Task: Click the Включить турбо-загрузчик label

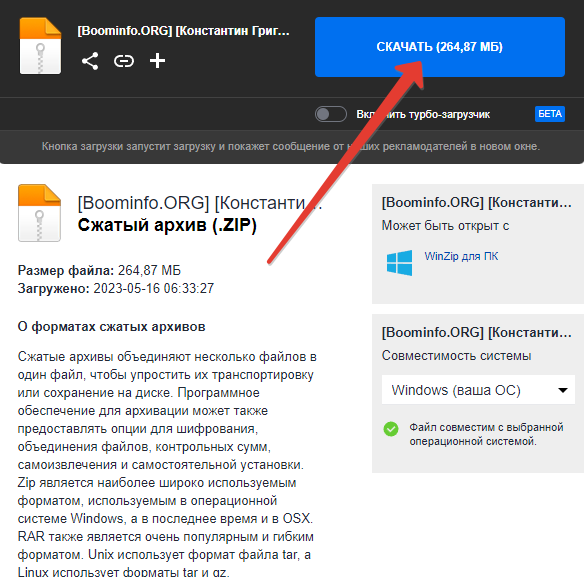Action: (423, 114)
